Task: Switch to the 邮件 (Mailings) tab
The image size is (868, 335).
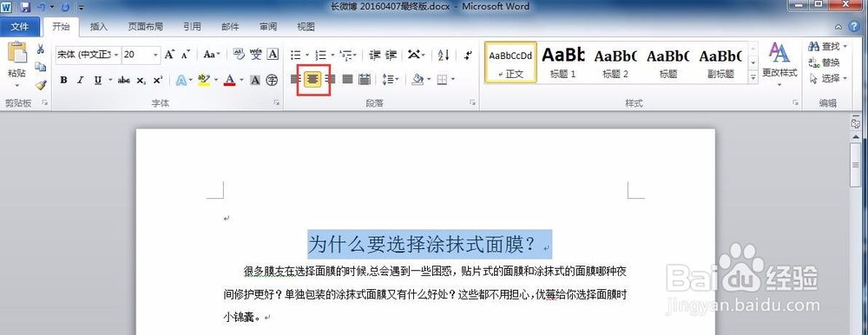Action: 230,27
